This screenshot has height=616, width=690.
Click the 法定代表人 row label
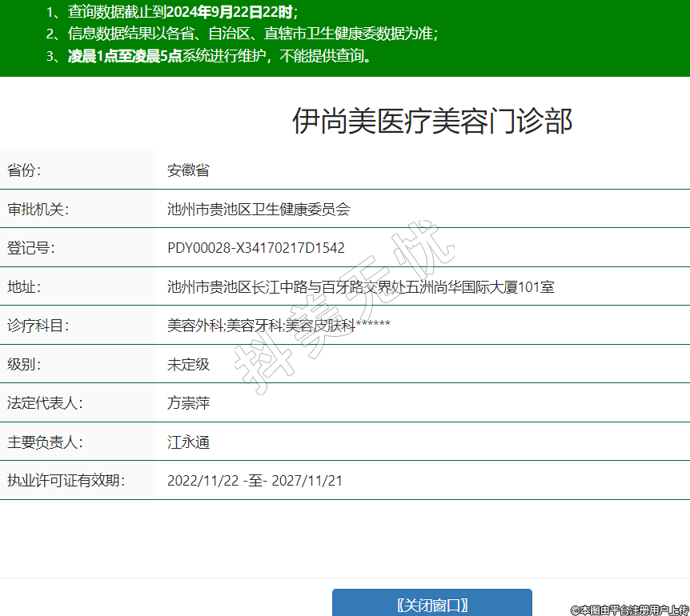click(x=45, y=403)
